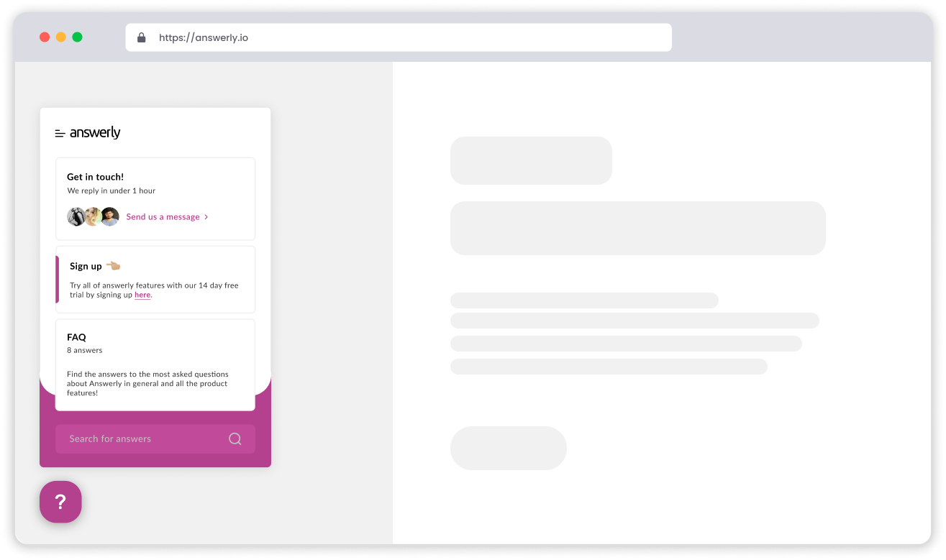Click the blonde team member avatar
The width and height of the screenshot is (946, 560).
[93, 216]
